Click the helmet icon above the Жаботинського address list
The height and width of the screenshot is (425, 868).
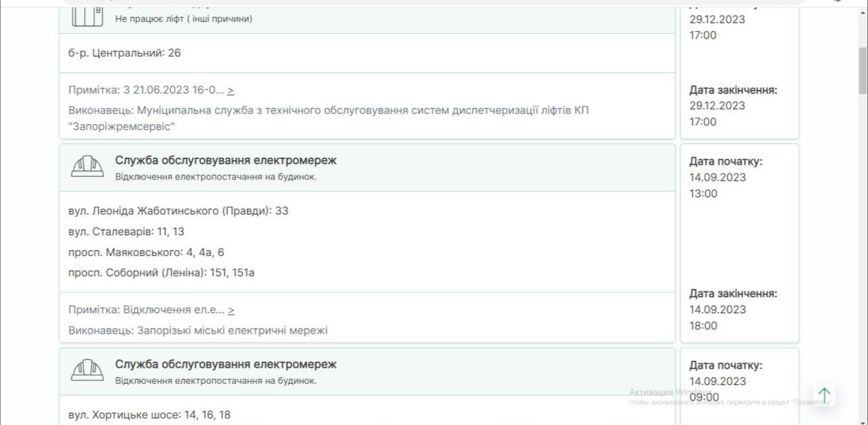point(87,167)
